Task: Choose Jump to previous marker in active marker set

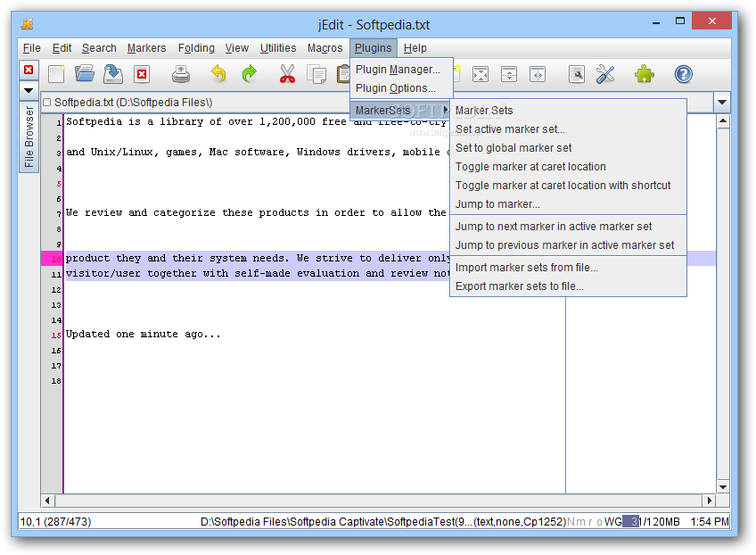Action: pos(568,245)
